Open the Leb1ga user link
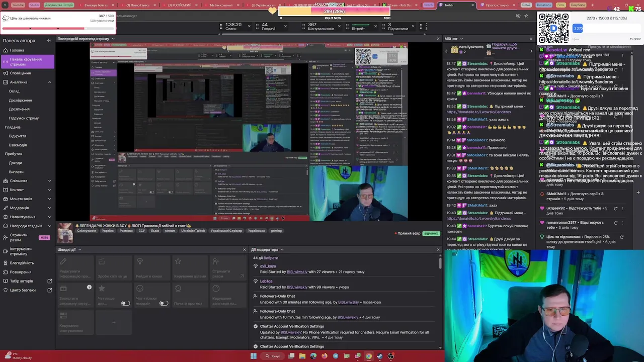Image resolution: width=644 pixels, height=362 pixels. click(x=266, y=281)
